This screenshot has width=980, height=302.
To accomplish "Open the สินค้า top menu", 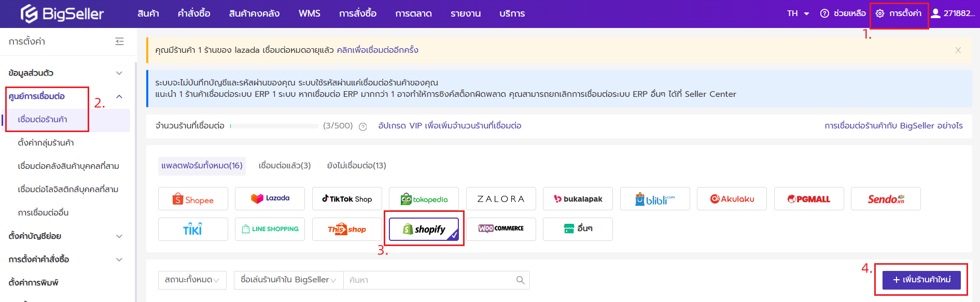I will coord(148,13).
